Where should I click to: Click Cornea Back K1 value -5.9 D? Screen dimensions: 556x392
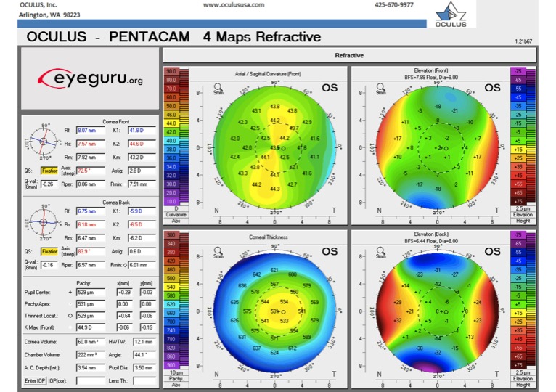click(142, 211)
